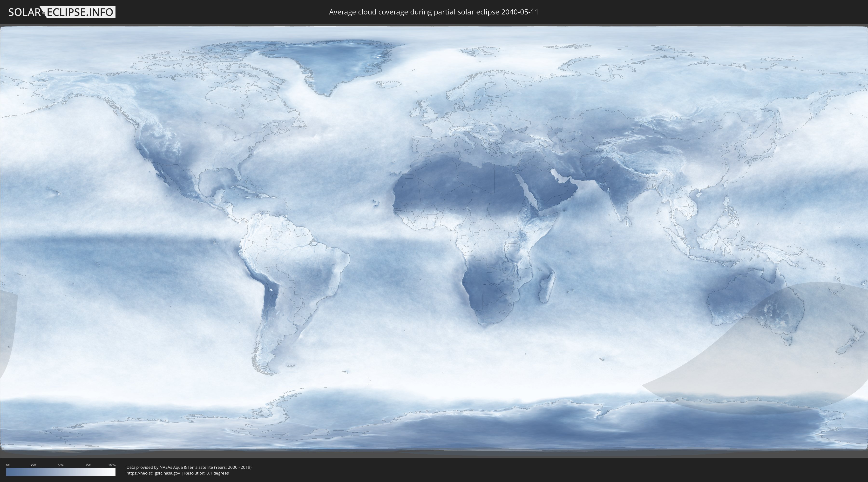Viewport: 868px width, 482px height.
Task: Click the Resolution 0.1 degrees text
Action: click(206, 473)
